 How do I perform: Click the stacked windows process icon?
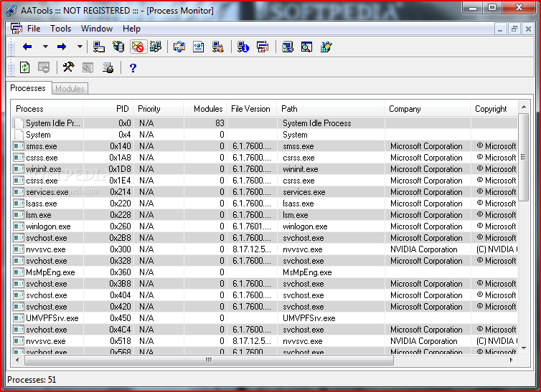pos(263,47)
